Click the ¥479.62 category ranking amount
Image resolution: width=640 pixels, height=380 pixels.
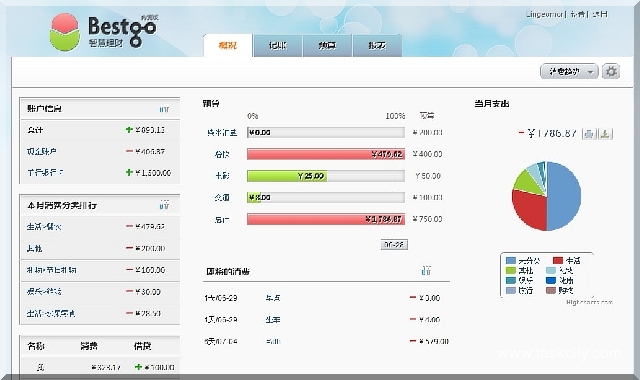point(150,226)
